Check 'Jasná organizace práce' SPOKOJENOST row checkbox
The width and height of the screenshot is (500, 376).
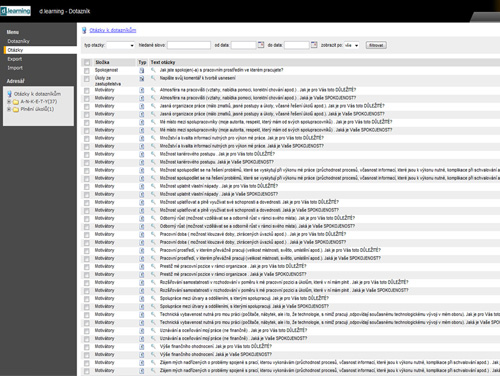click(x=87, y=114)
